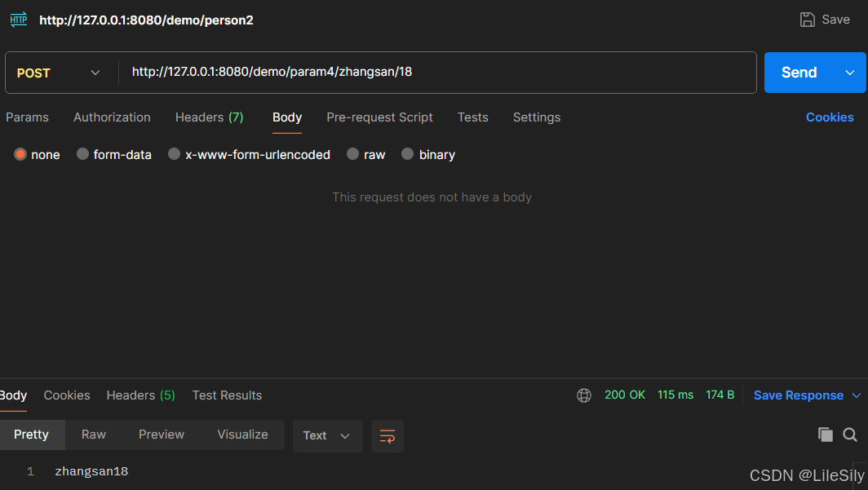Choose x-www-form-urlencoded body type
The height and width of the screenshot is (490, 868).
click(174, 154)
